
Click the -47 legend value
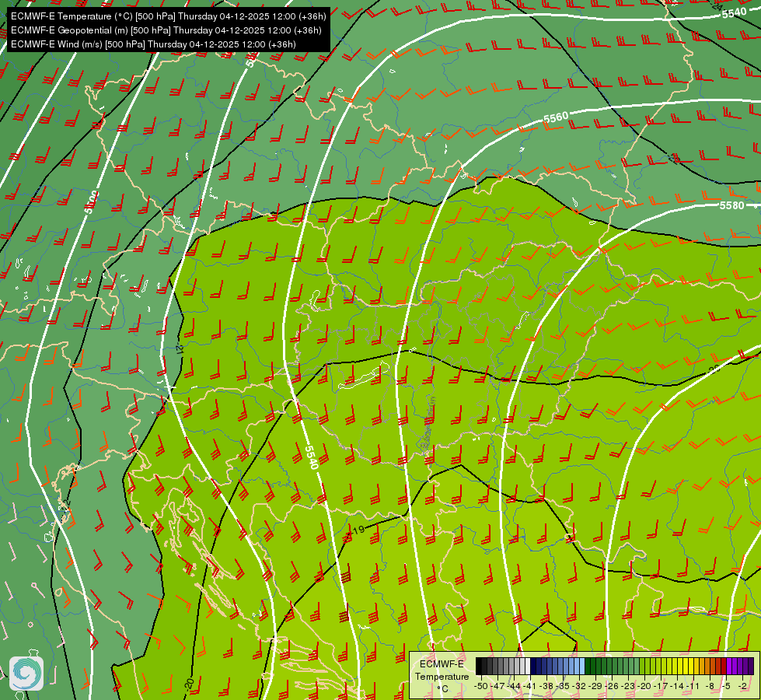point(497,686)
